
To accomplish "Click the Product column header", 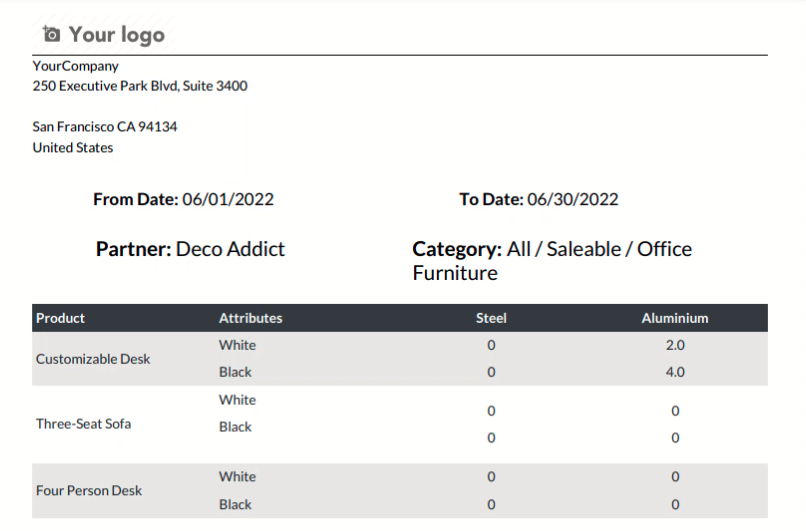I will 60,318.
